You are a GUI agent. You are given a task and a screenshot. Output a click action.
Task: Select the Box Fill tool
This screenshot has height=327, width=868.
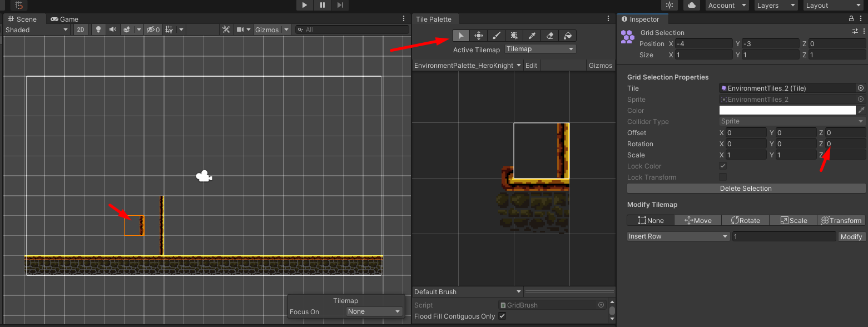[x=514, y=35]
